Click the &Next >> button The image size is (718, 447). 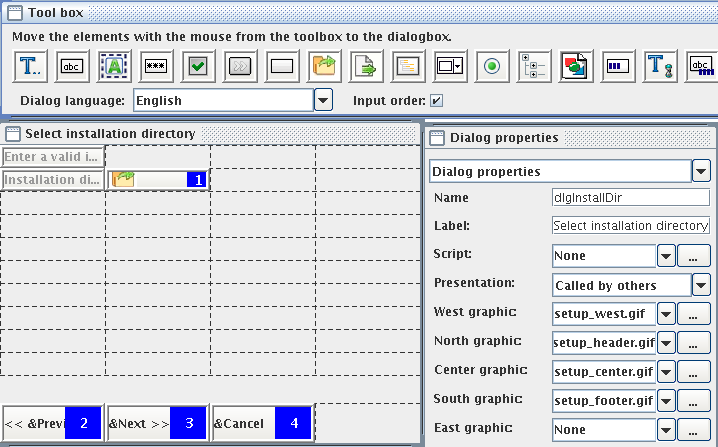pos(157,423)
